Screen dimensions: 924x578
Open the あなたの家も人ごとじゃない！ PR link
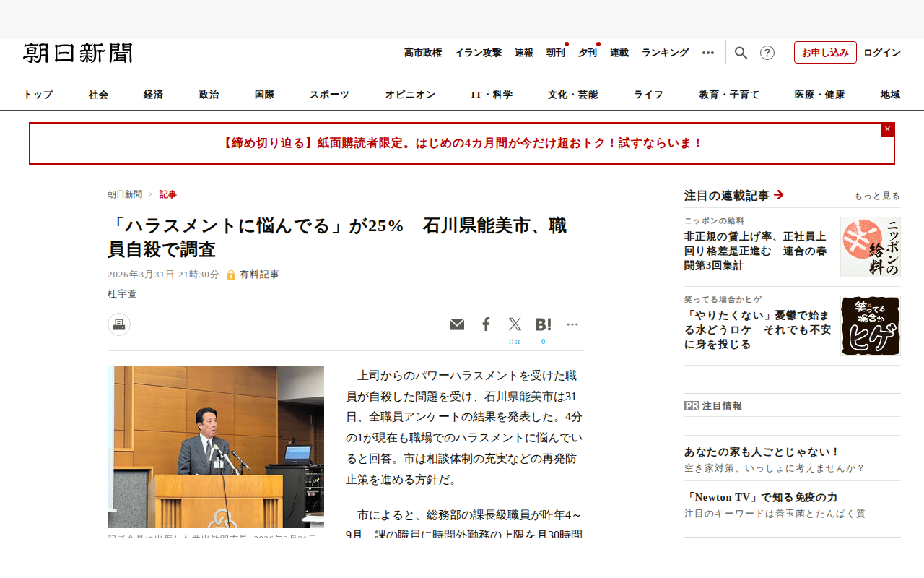762,452
